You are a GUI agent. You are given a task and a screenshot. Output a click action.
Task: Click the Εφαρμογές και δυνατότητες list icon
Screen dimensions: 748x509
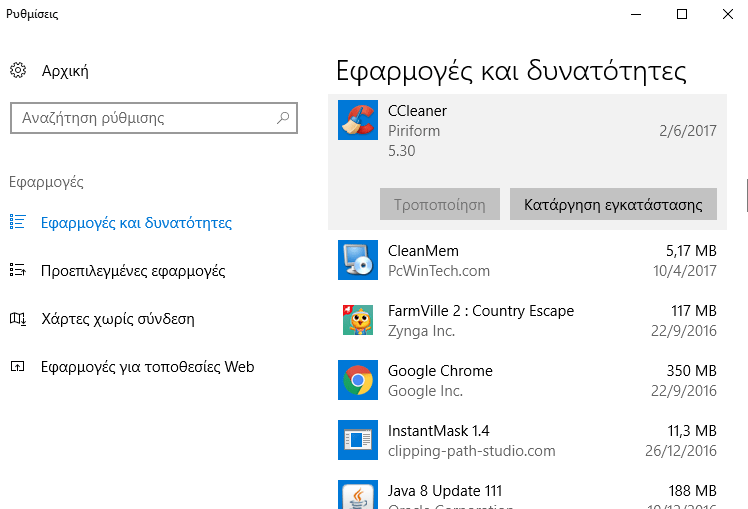click(18, 222)
